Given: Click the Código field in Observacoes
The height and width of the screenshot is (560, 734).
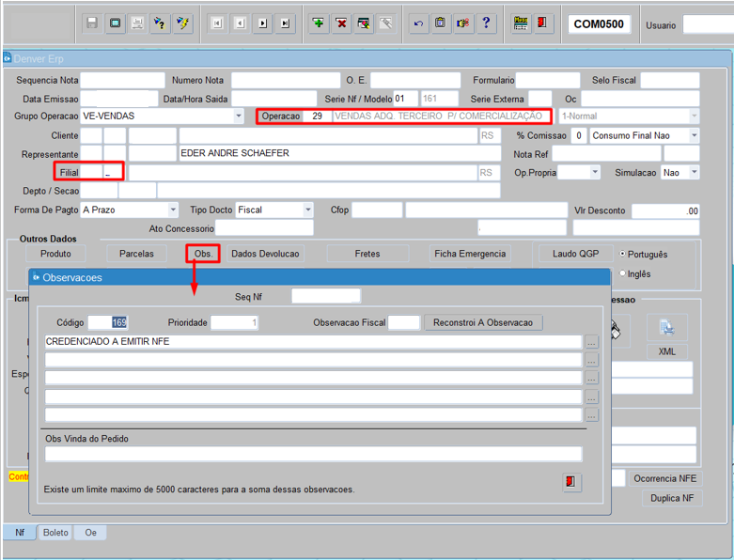Looking at the screenshot, I should point(108,323).
